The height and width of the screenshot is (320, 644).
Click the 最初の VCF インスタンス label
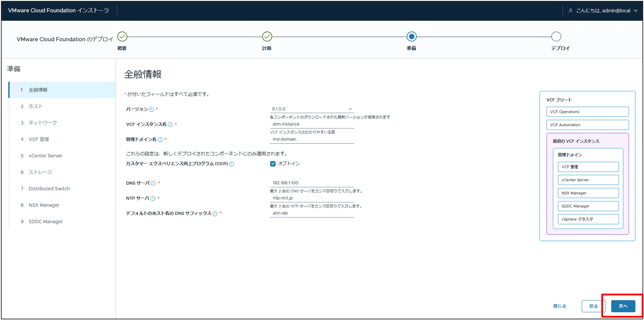pyautogui.click(x=576, y=141)
